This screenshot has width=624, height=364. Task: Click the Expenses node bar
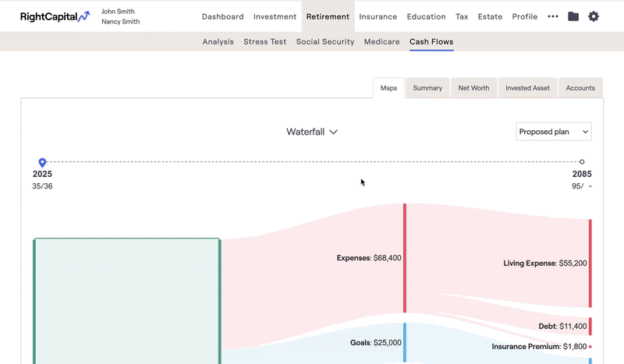tap(404, 257)
